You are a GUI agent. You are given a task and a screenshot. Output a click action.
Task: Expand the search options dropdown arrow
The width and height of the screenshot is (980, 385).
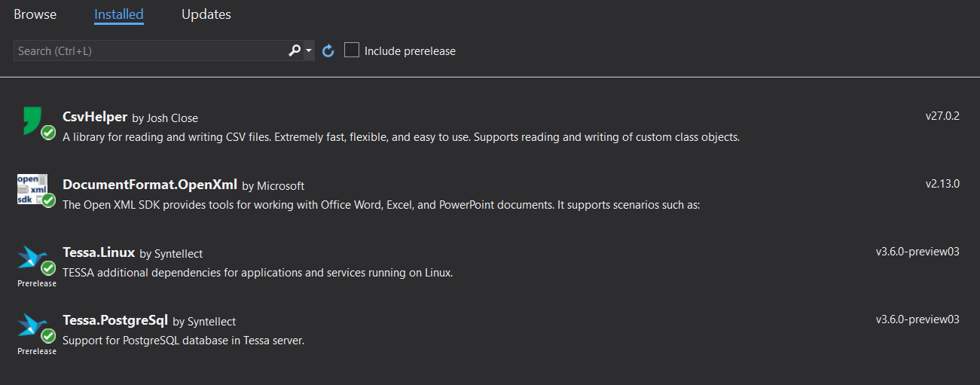click(x=309, y=51)
